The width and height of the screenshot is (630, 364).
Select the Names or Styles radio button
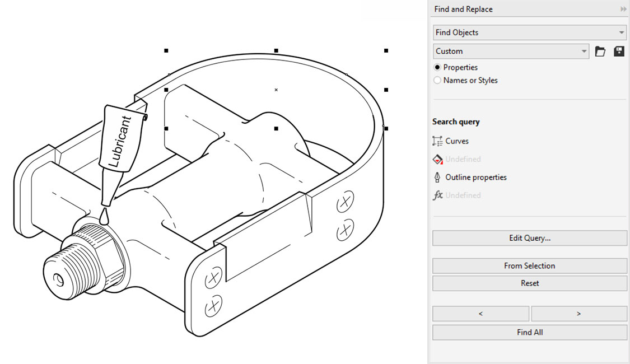[437, 80]
